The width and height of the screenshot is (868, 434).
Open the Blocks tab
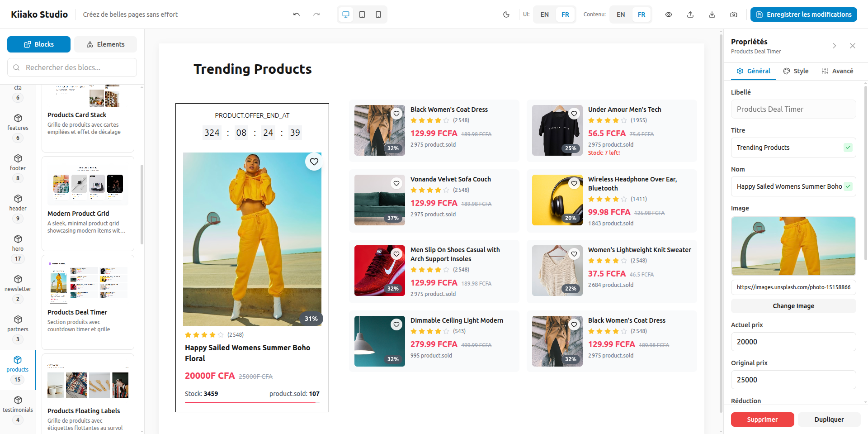[39, 44]
